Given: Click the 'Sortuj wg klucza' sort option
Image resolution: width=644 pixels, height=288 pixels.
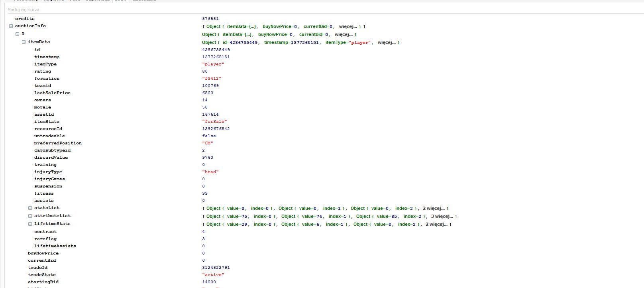Looking at the screenshot, I should pyautogui.click(x=24, y=10).
